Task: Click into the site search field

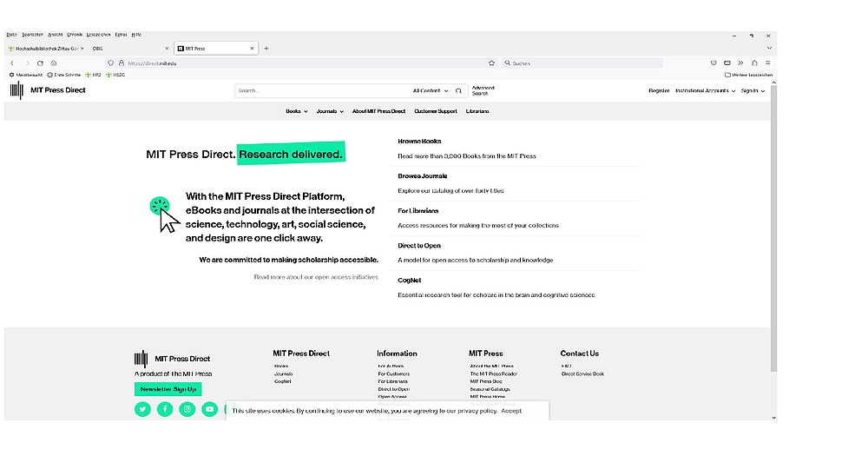Action: [321, 90]
